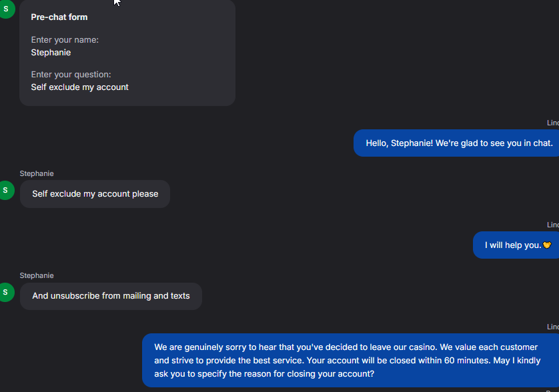Click the "Enter your name:" label
Viewport: 559px width, 392px height.
(65, 40)
